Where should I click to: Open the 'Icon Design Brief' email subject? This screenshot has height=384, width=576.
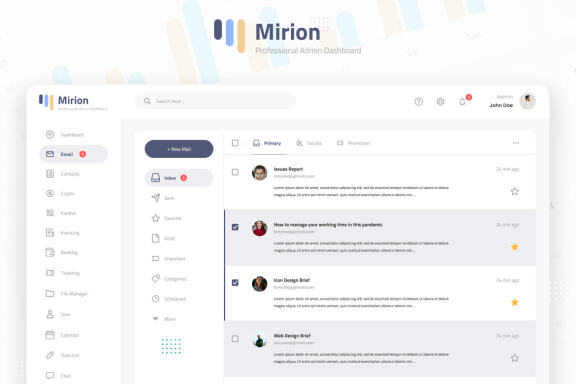(292, 280)
